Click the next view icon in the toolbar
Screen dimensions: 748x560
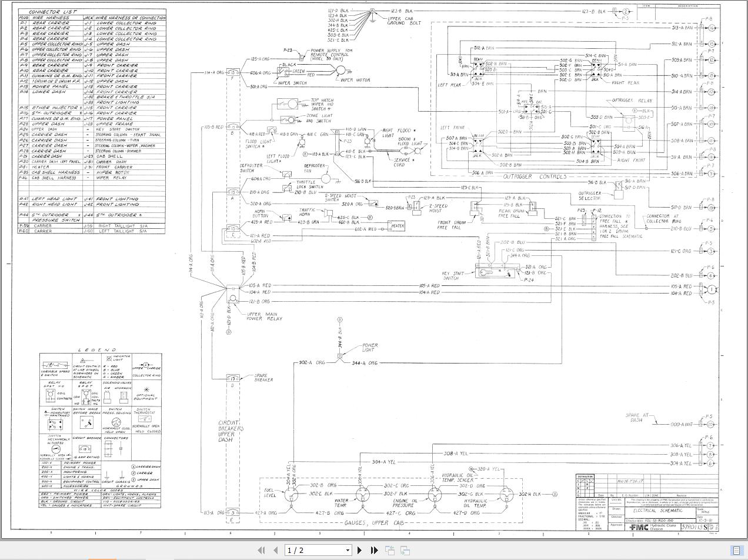pyautogui.click(x=405, y=550)
